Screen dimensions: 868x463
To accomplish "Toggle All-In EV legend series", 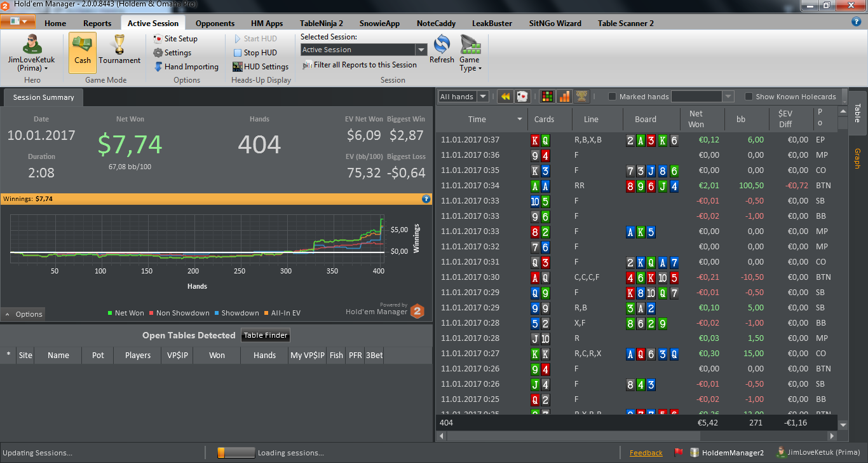I will tap(282, 313).
